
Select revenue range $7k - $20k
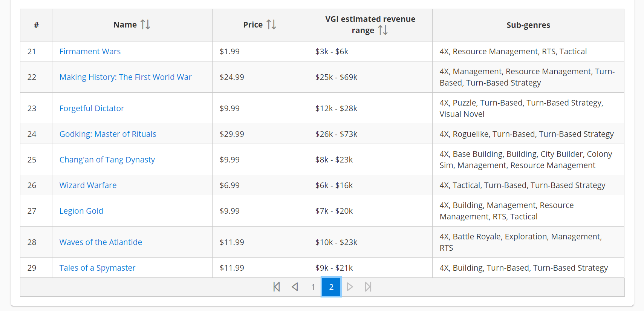(x=334, y=211)
